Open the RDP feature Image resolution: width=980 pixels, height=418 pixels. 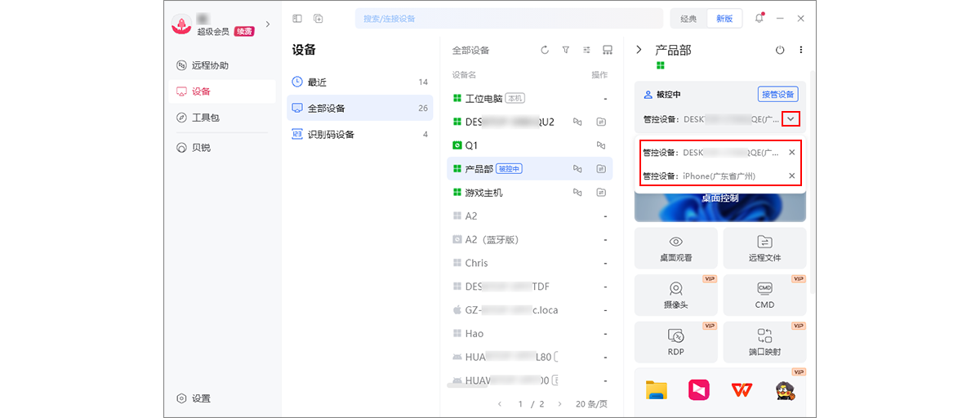coord(676,343)
